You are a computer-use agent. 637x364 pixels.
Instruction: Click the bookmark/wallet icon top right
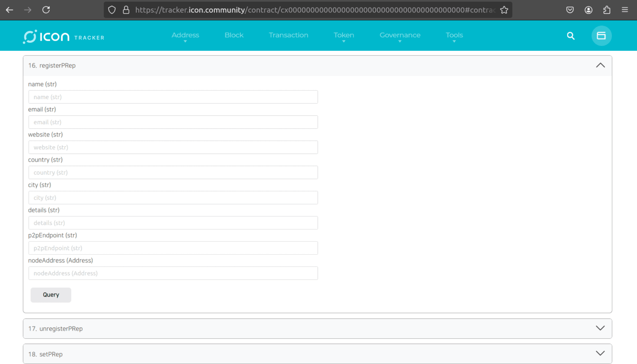(x=602, y=35)
